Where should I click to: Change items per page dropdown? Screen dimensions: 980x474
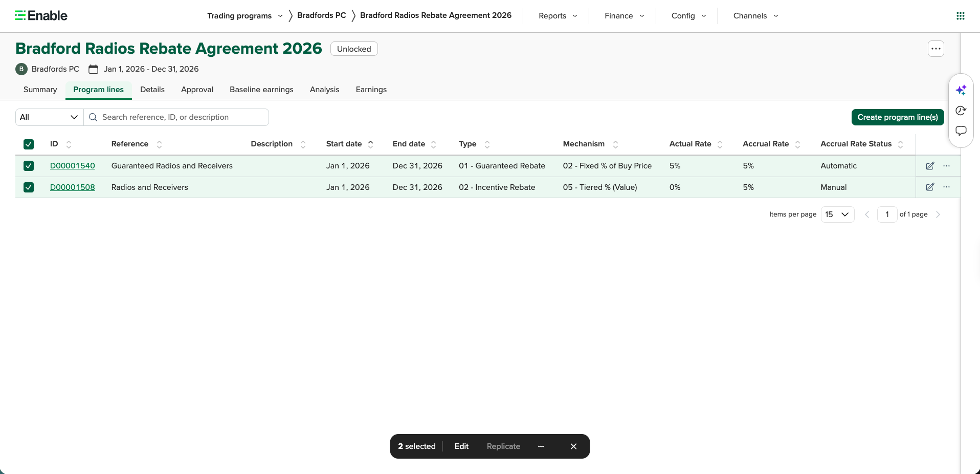tap(837, 214)
